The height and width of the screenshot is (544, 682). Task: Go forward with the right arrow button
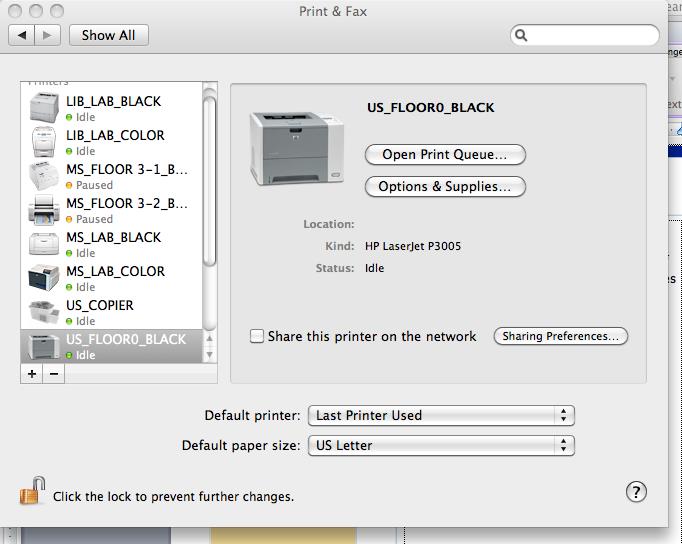coord(47,35)
